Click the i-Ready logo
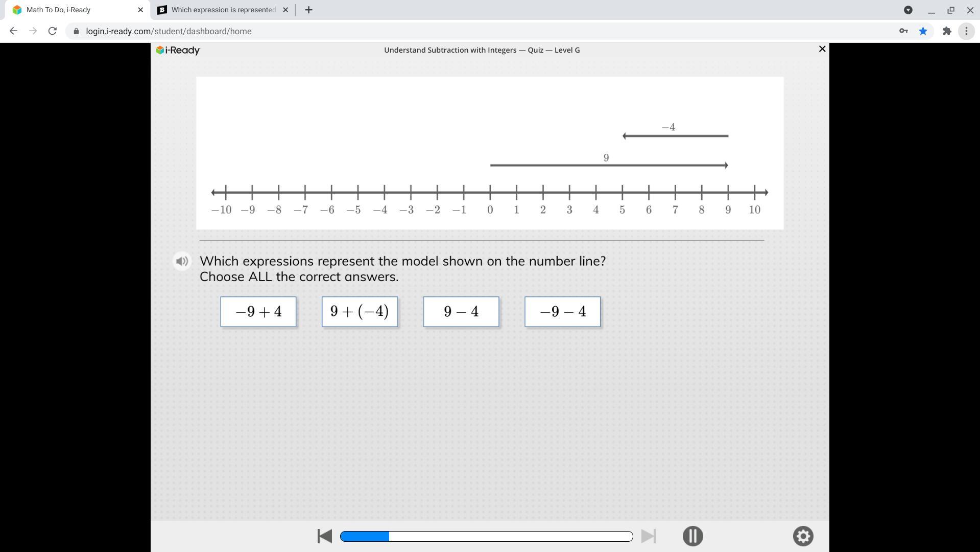This screenshot has width=980, height=552. point(178,50)
